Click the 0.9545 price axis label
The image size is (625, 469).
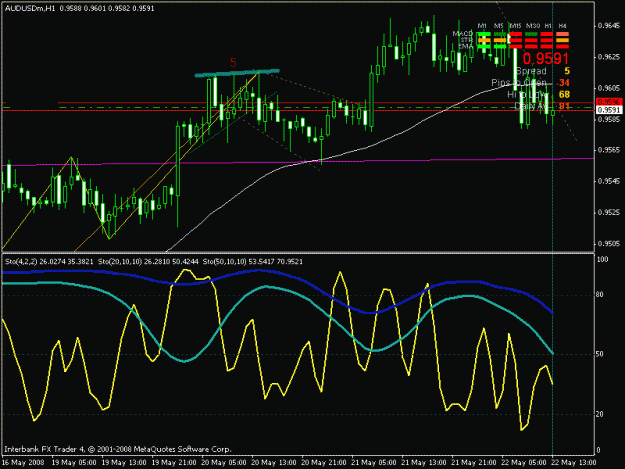pyautogui.click(x=609, y=181)
